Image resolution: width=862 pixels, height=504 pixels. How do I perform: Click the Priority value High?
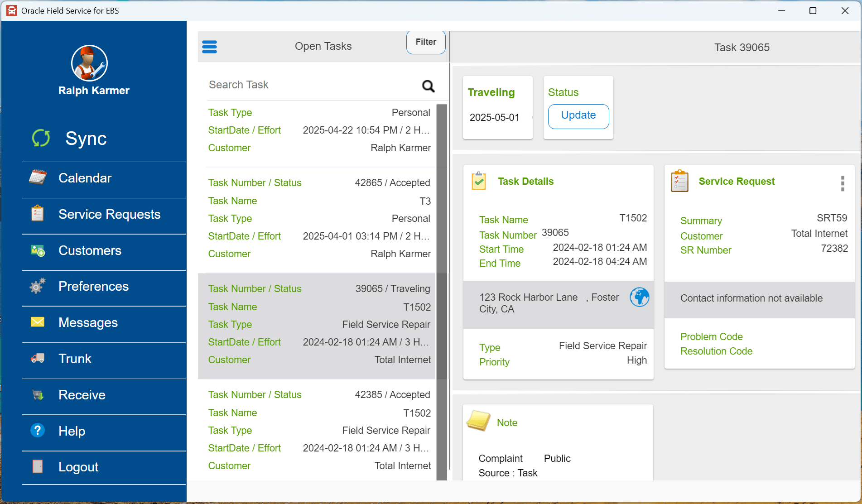click(637, 360)
